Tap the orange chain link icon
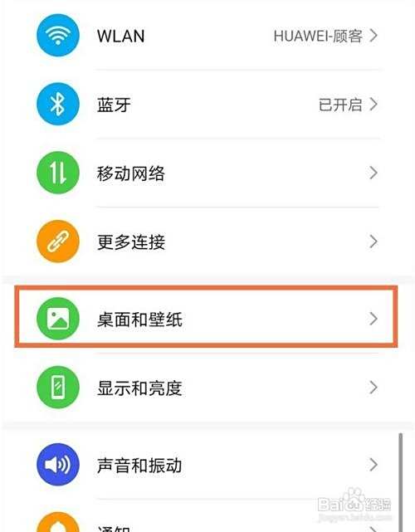Screen dimensions: 415x532 (58, 242)
